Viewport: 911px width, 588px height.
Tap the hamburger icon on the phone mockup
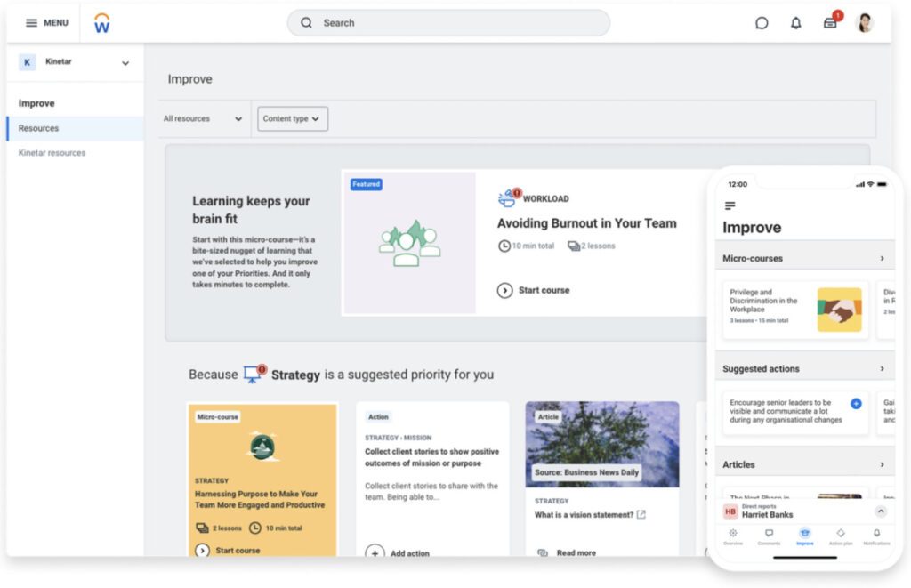coord(729,205)
